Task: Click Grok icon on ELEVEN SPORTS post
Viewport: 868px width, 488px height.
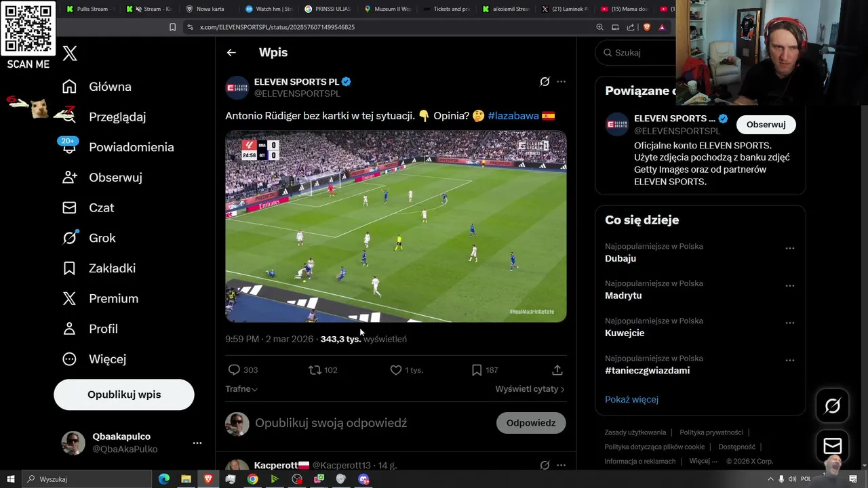Action: pos(545,81)
